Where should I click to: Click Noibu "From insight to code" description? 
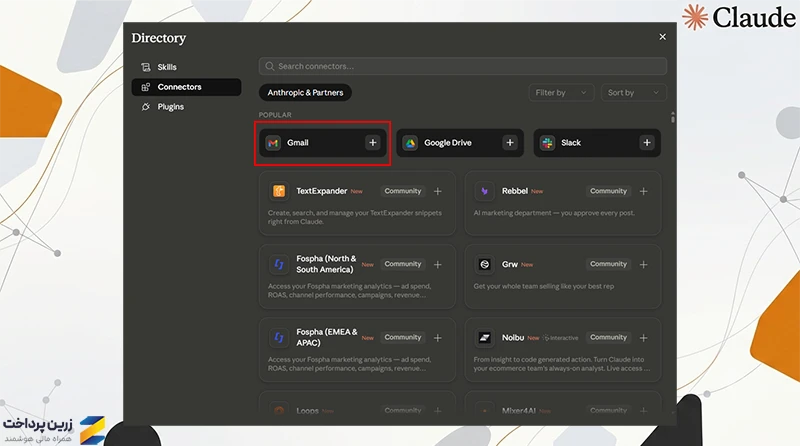pyautogui.click(x=562, y=364)
